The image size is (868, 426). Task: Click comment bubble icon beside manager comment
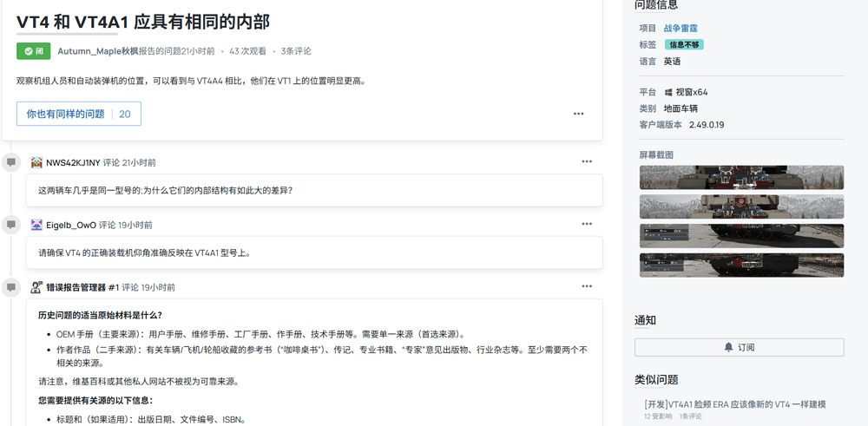[11, 287]
